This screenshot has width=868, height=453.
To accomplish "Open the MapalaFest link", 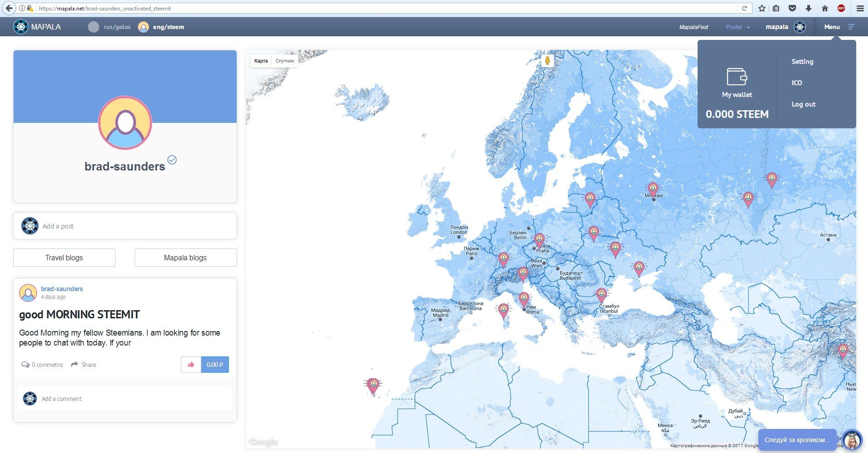I will 693,27.
